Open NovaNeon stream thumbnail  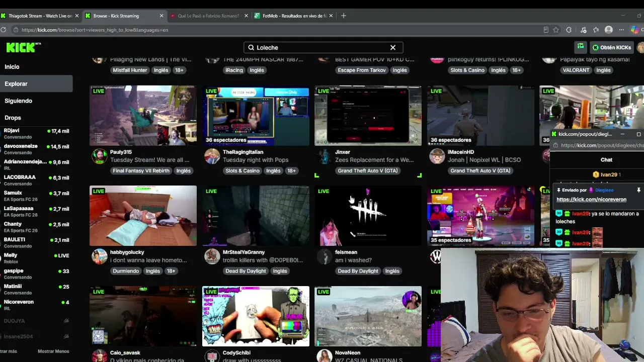coord(368,316)
